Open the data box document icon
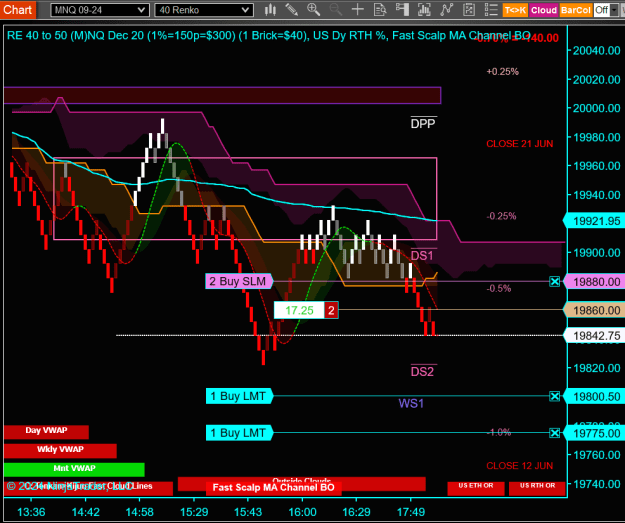 [x=380, y=10]
